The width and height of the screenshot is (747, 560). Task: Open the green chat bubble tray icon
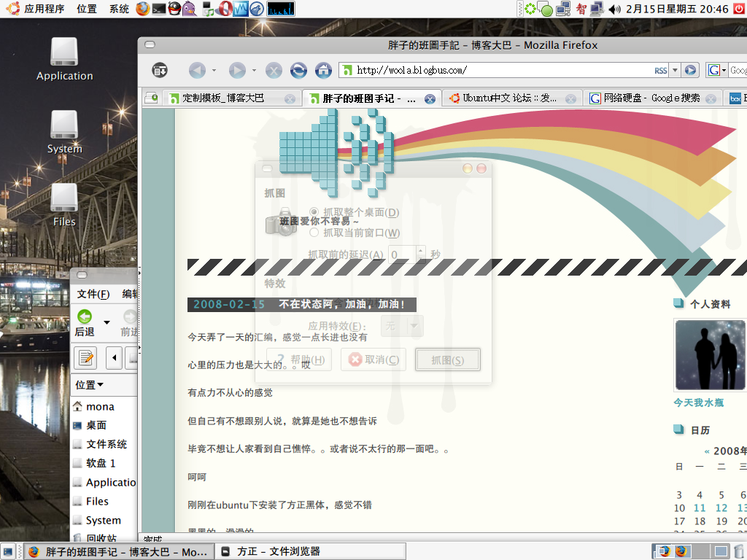click(546, 9)
